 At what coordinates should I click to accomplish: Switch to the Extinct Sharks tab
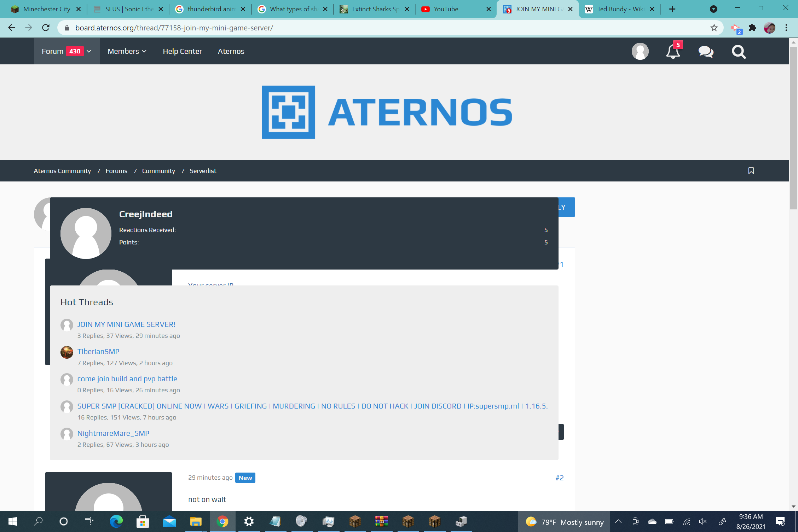[374, 9]
